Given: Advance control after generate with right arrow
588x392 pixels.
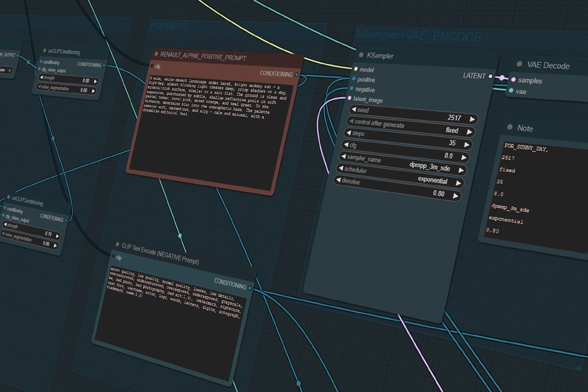Looking at the screenshot, I should pos(469,131).
